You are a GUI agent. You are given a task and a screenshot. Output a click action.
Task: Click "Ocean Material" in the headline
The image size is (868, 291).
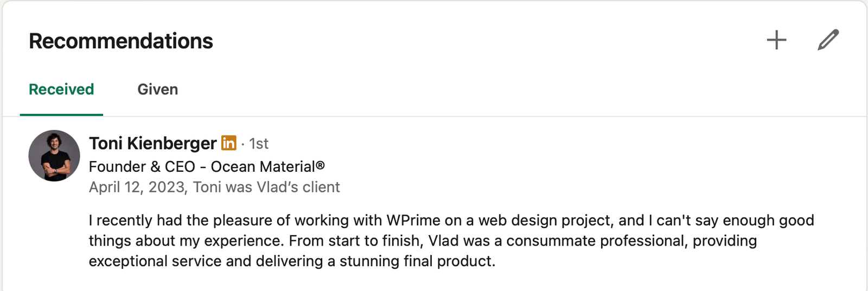coord(263,166)
